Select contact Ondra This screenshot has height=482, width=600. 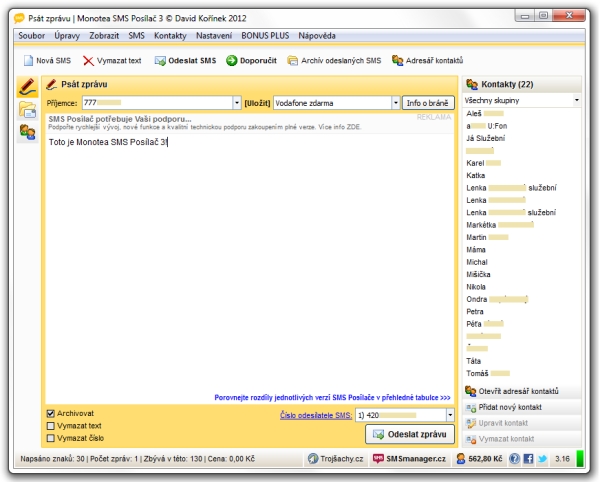(x=497, y=299)
